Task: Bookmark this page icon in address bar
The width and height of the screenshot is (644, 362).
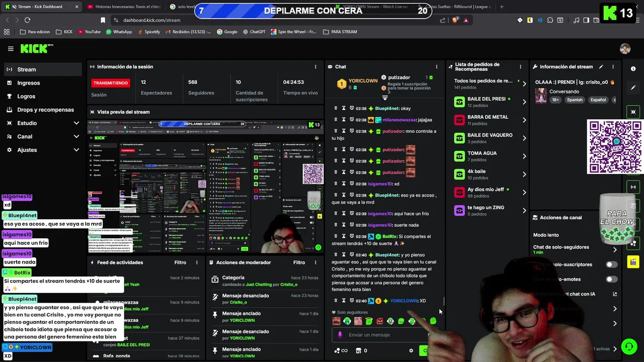Action: [103, 20]
